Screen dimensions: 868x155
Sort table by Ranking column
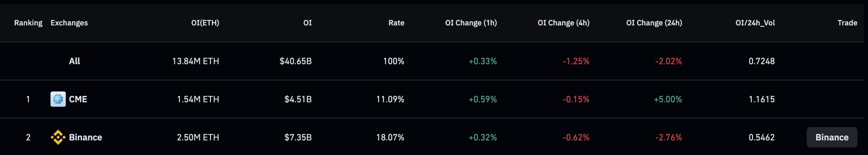tap(28, 23)
